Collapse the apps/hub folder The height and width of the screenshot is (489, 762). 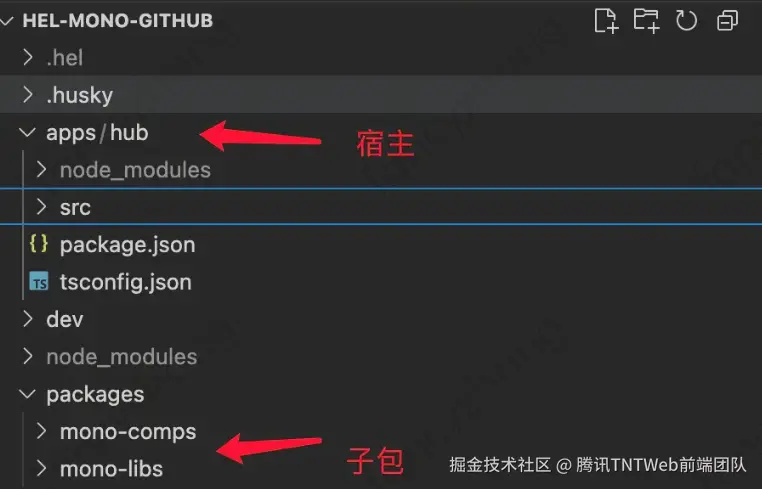27,132
